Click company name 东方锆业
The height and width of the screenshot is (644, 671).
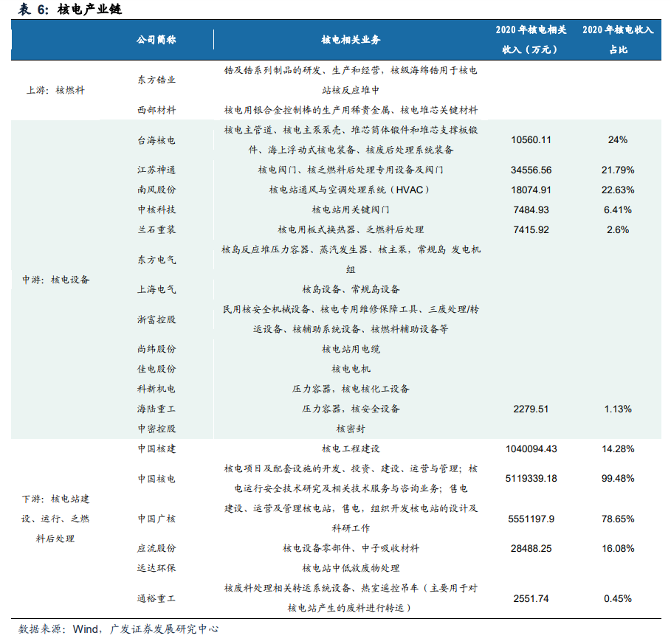[x=156, y=80]
